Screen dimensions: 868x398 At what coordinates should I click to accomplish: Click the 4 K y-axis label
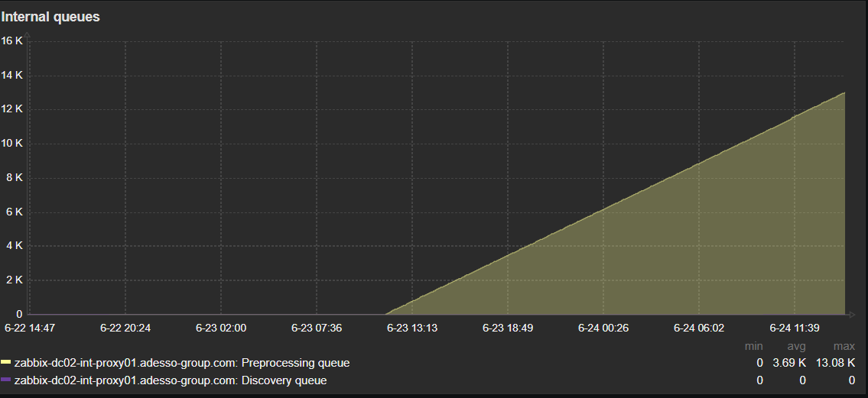pyautogui.click(x=15, y=246)
